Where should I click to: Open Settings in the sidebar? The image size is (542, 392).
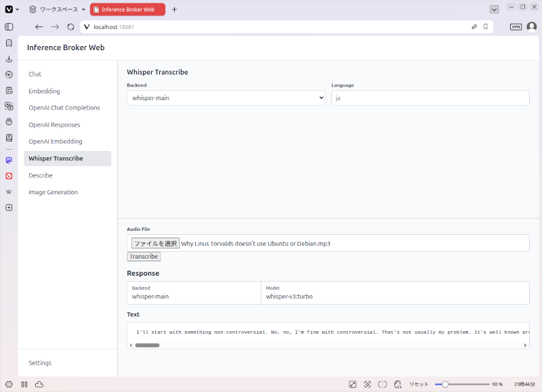point(67,363)
